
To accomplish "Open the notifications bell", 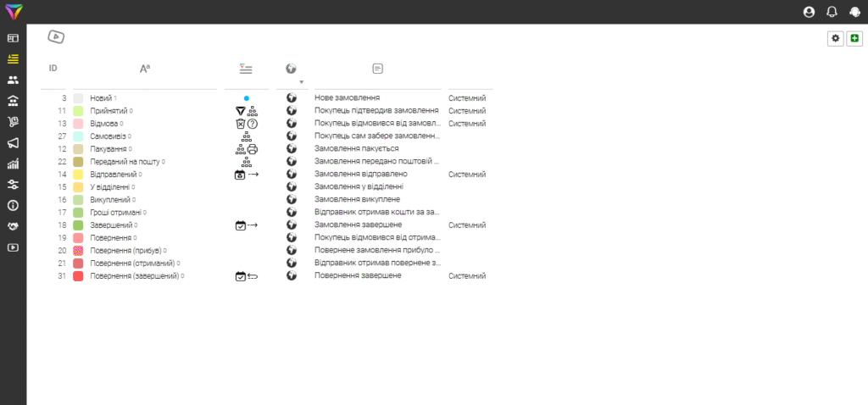I will pyautogui.click(x=832, y=12).
